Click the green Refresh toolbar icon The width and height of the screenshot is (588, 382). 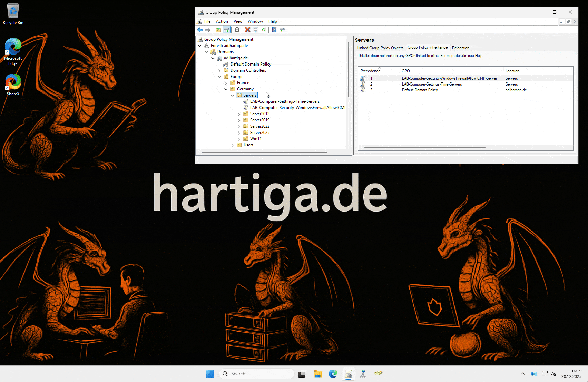point(264,30)
